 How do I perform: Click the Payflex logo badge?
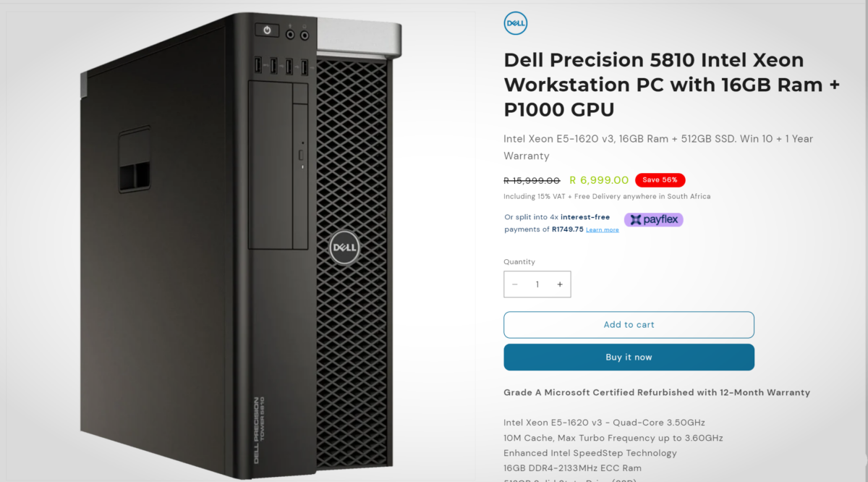(x=654, y=219)
